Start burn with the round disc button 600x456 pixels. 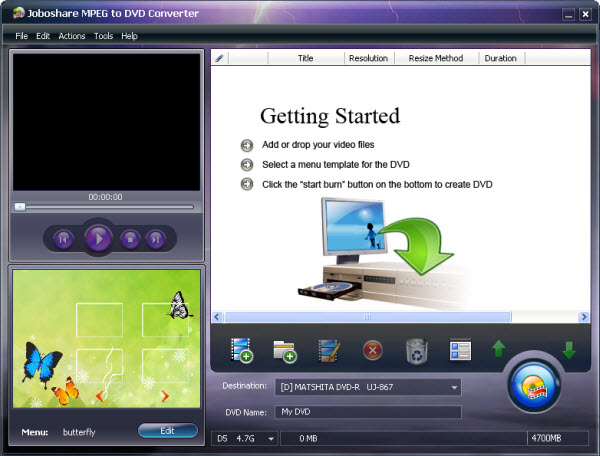coord(534,386)
